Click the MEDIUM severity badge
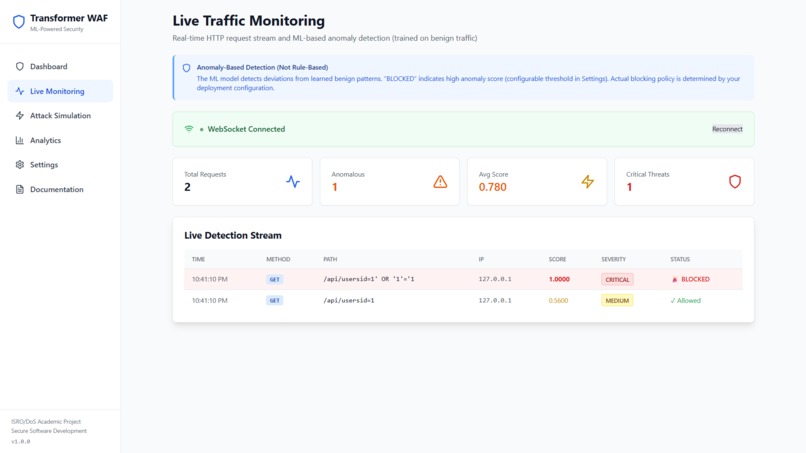The height and width of the screenshot is (453, 806). tap(617, 301)
